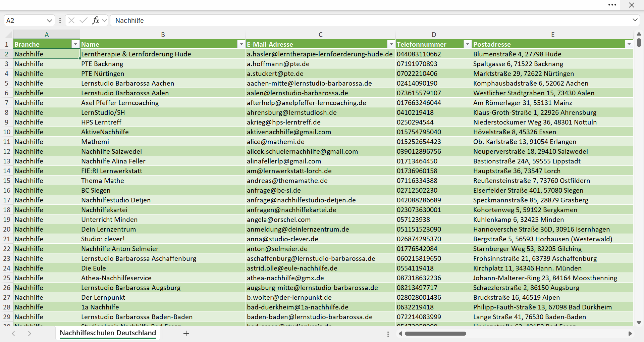
Task: Click the Select All corner triangle
Action: [x=9, y=35]
